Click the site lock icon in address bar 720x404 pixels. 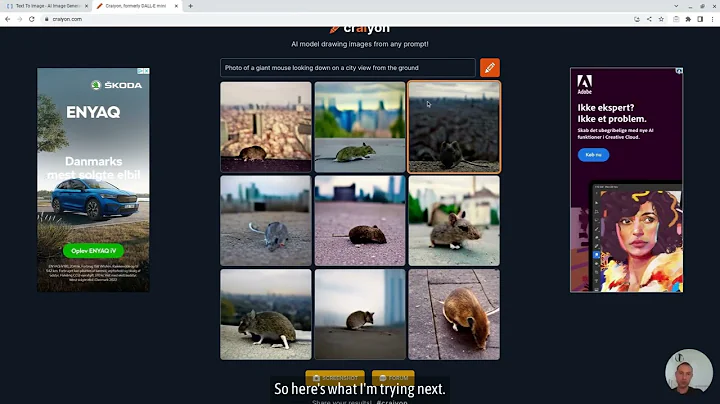tap(46, 19)
